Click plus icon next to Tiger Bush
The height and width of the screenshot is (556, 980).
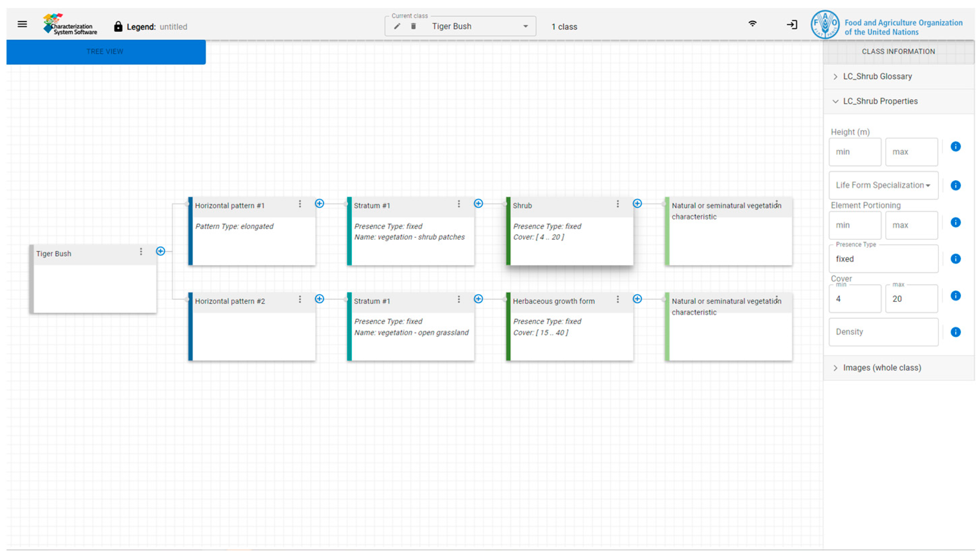(161, 251)
